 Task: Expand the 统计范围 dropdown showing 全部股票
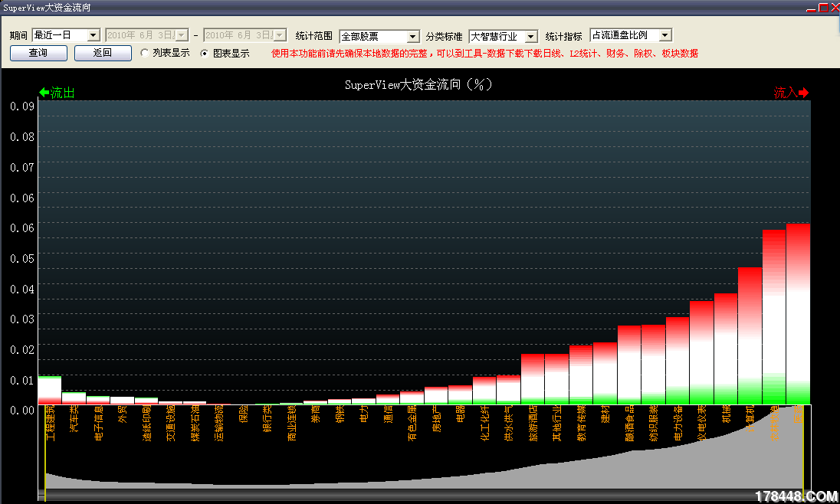coord(412,37)
